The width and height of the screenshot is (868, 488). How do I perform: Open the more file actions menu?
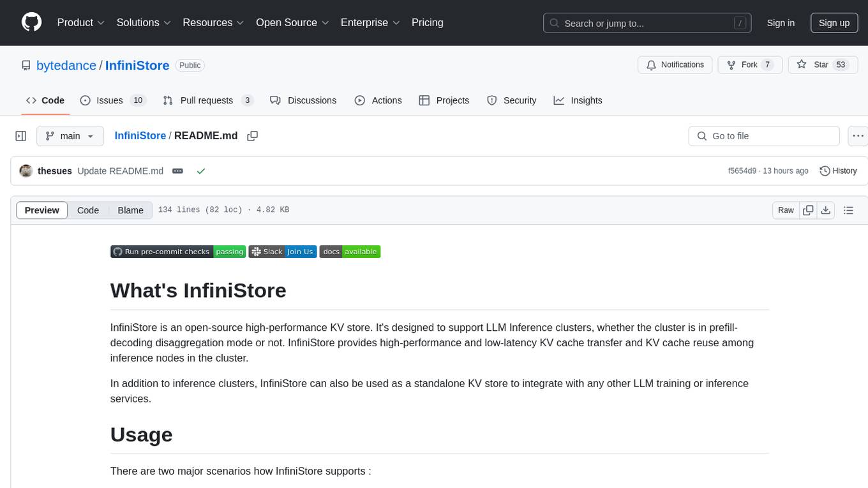coord(858,136)
